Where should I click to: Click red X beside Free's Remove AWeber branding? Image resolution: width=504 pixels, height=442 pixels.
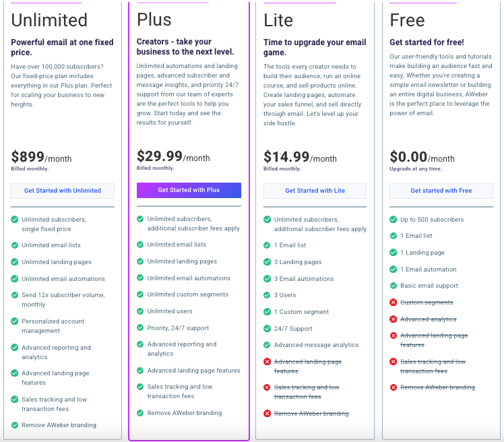point(393,387)
